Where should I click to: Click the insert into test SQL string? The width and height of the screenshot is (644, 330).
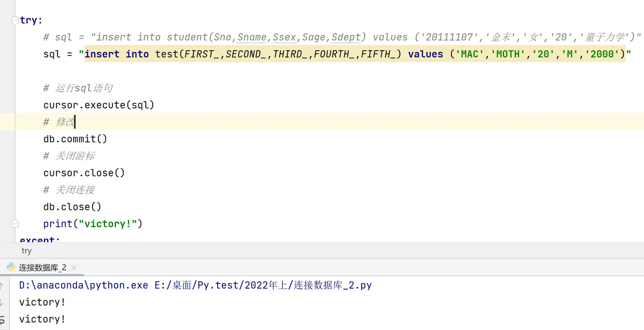pyautogui.click(x=355, y=54)
